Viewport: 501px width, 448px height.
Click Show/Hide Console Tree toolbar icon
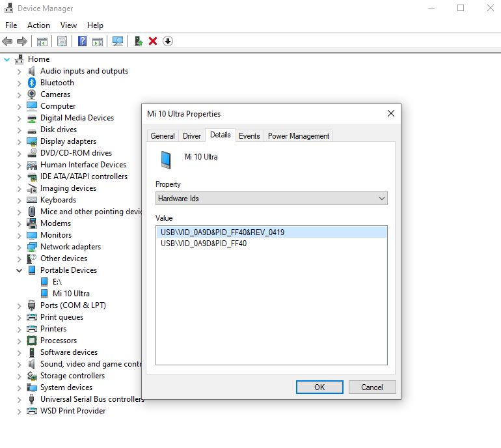(x=42, y=41)
